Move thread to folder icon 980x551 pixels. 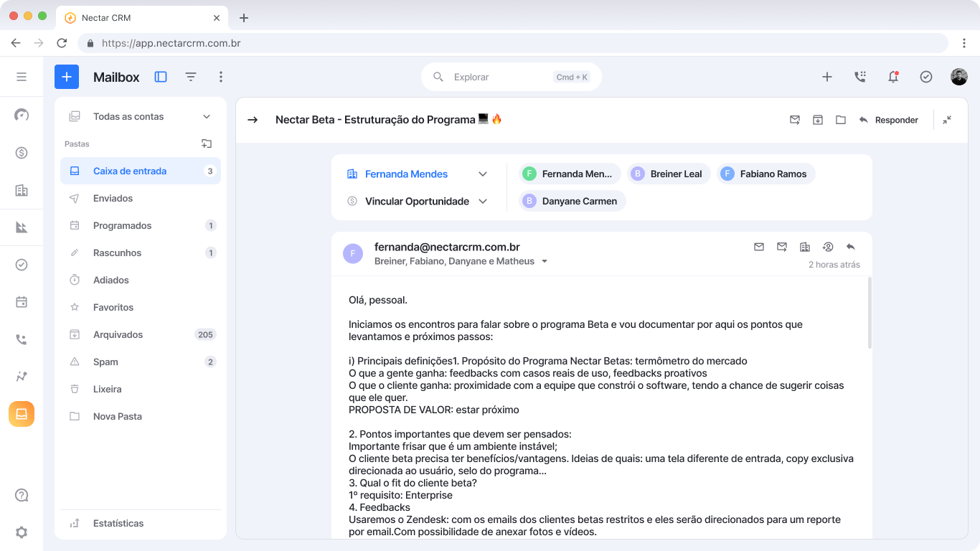coord(841,120)
